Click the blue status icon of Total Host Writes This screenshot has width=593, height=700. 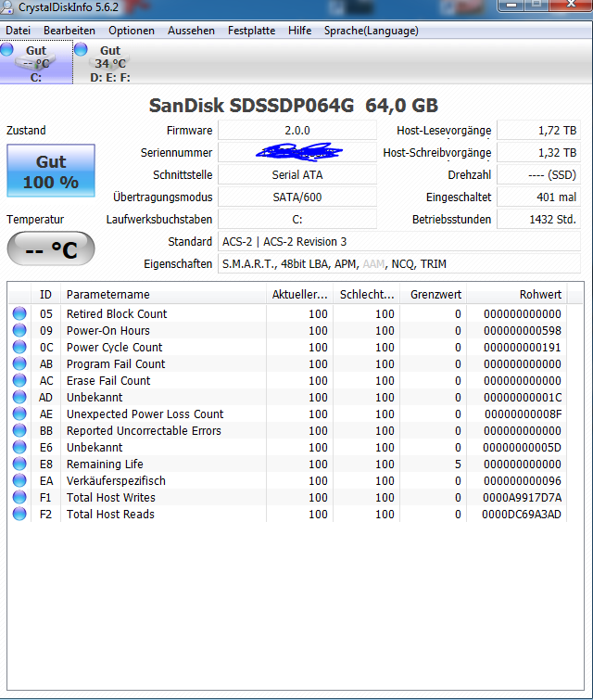tap(19, 497)
